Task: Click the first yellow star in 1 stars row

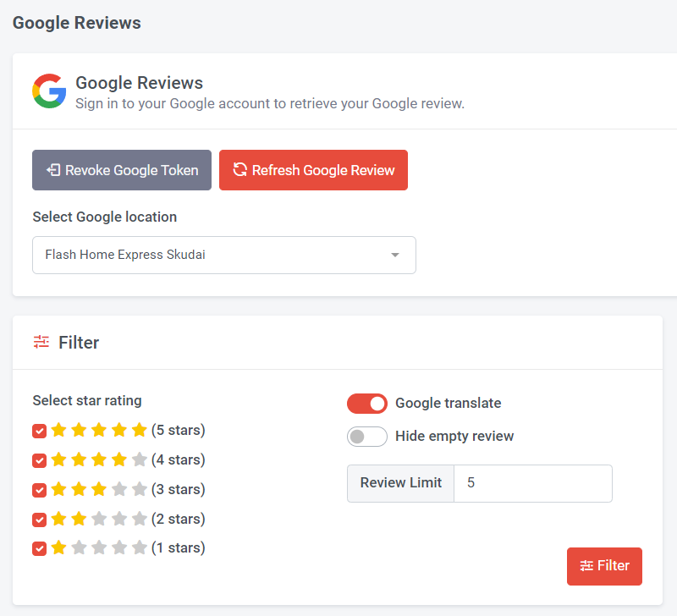Action: click(x=58, y=547)
